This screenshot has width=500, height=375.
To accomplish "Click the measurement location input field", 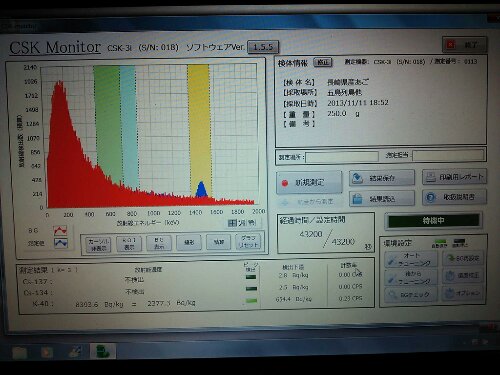I will [x=342, y=157].
